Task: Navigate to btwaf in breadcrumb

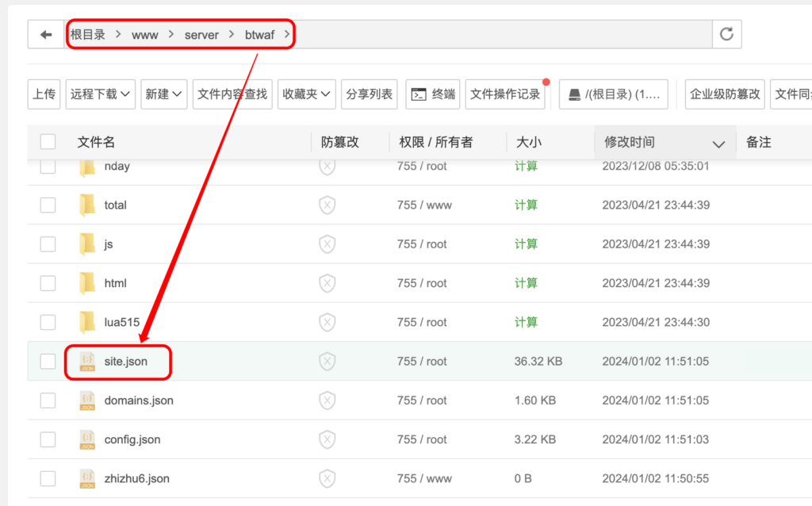Action: 259,35
